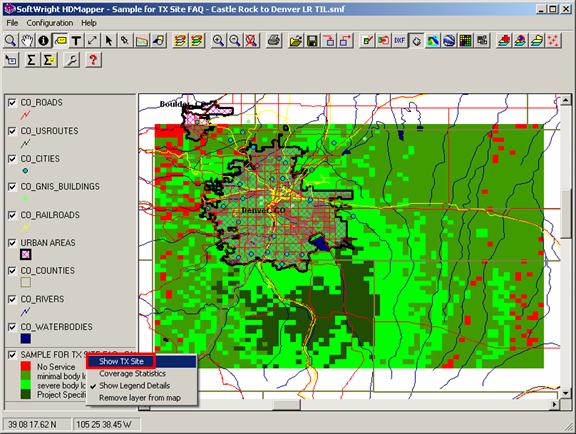Screen dimensions: 576x434
Task: Click the red No Service legend swatch
Action: [x=26, y=366]
